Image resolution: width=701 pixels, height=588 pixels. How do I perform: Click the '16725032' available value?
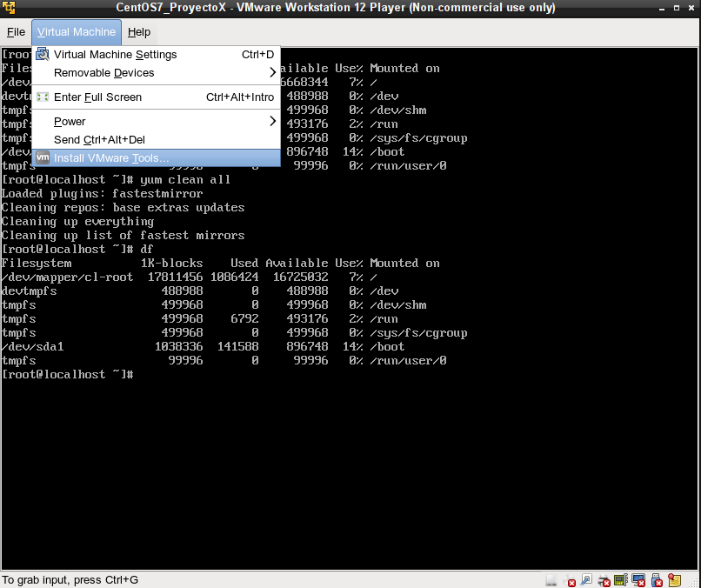[x=300, y=277]
